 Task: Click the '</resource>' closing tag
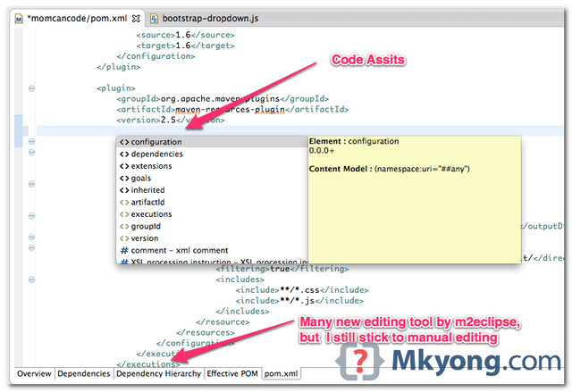[223, 322]
